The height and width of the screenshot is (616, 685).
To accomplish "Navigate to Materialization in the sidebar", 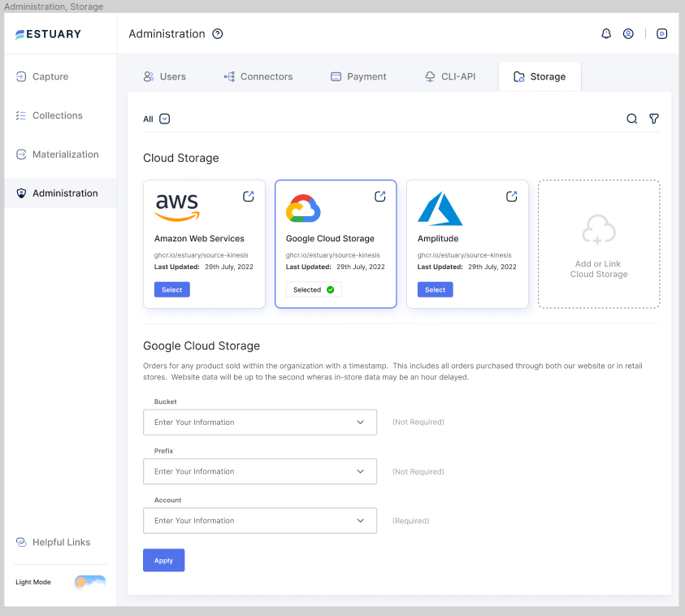I will click(x=63, y=154).
